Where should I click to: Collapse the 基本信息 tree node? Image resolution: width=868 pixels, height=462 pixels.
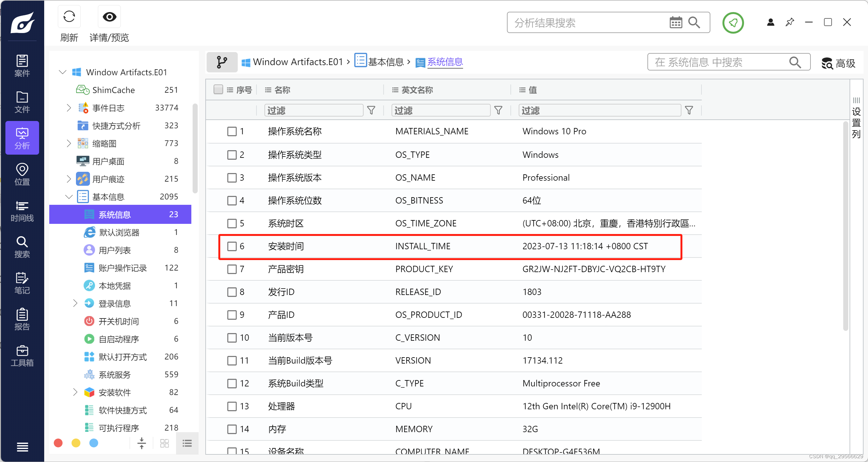(x=69, y=197)
